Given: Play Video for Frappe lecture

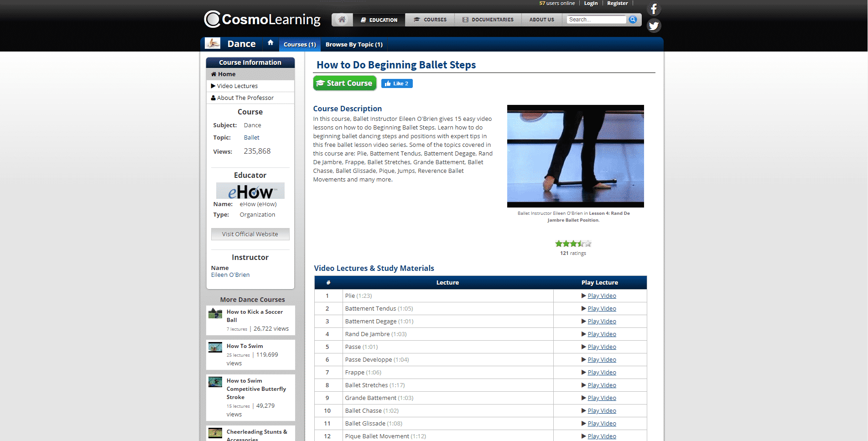Looking at the screenshot, I should pyautogui.click(x=602, y=372).
